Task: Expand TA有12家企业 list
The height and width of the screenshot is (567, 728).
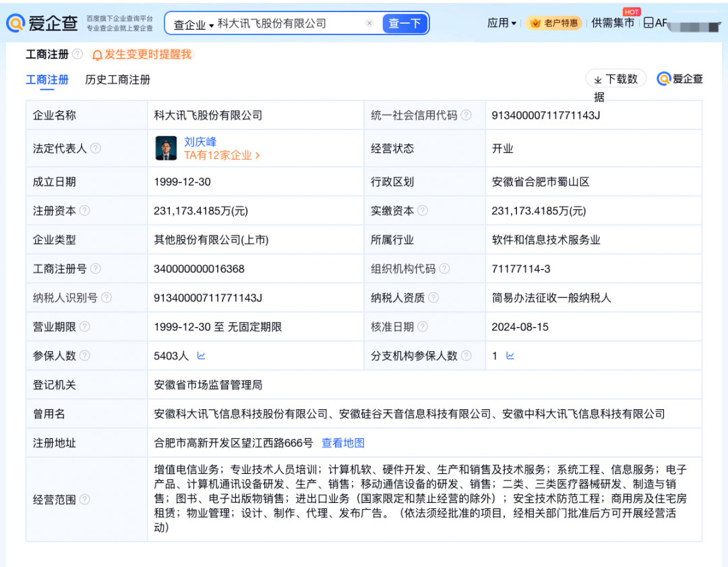Action: tap(222, 155)
